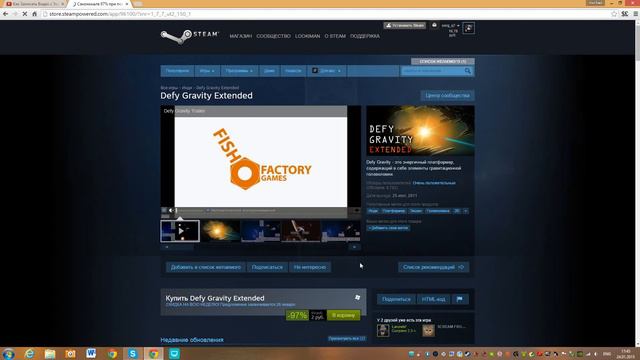Stop page loading with the X button
Viewport: 640px width, 360px height.
24,14
